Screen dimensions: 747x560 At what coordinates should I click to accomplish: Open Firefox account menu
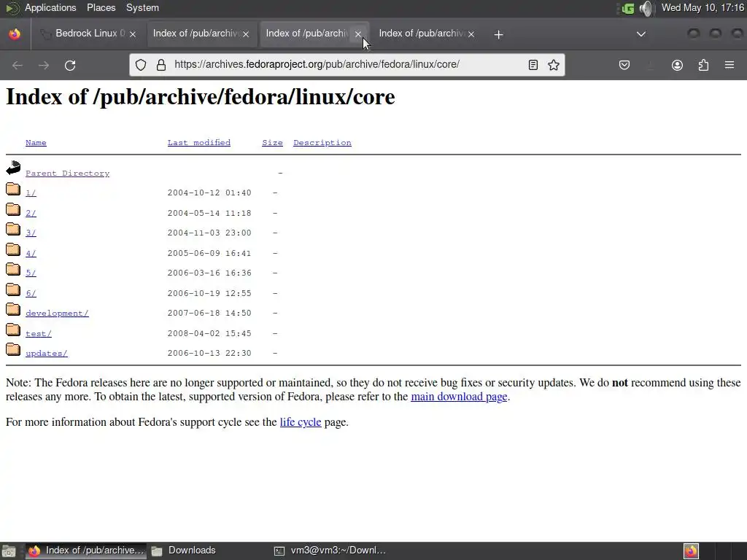[x=677, y=65]
